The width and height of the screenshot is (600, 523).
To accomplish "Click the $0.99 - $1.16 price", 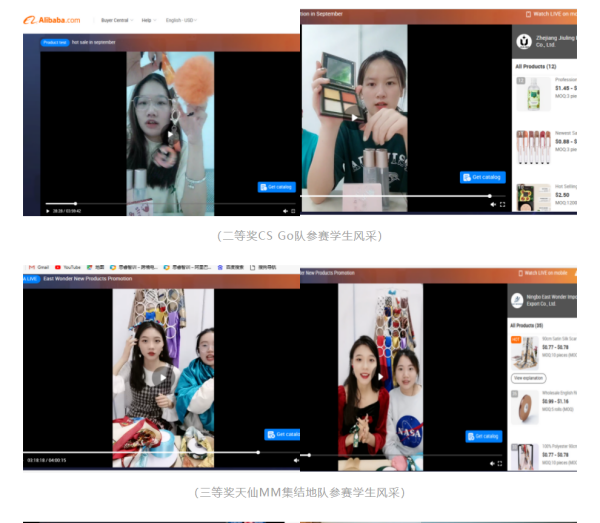I will tap(555, 401).
